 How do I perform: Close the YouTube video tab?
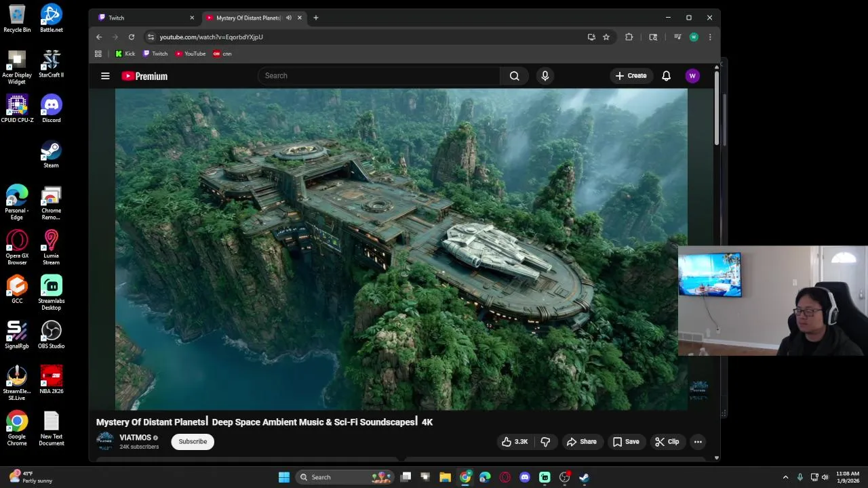pyautogui.click(x=299, y=18)
